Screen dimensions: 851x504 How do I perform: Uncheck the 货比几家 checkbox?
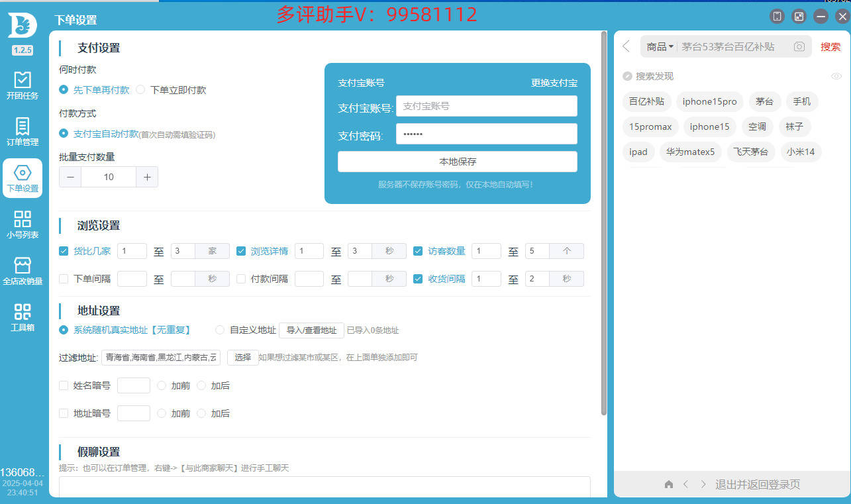64,251
